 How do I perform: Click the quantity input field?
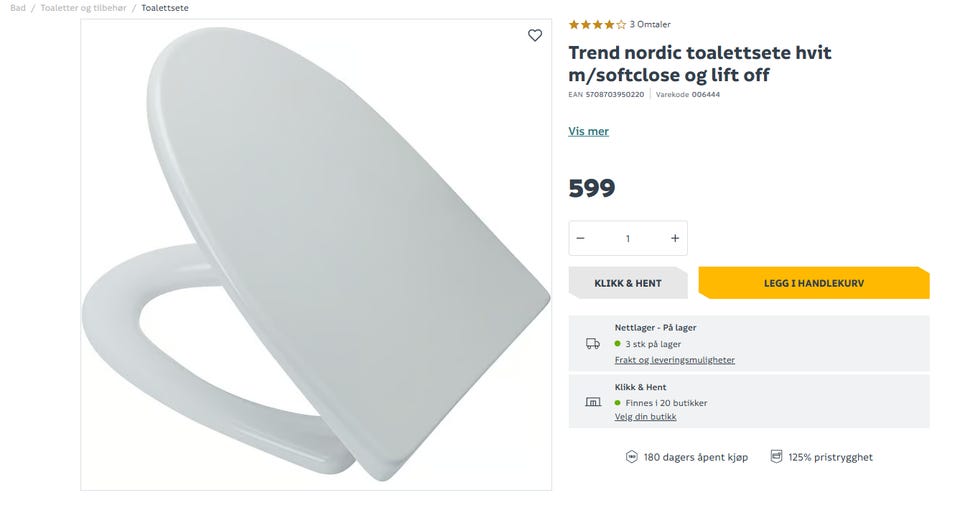point(628,238)
